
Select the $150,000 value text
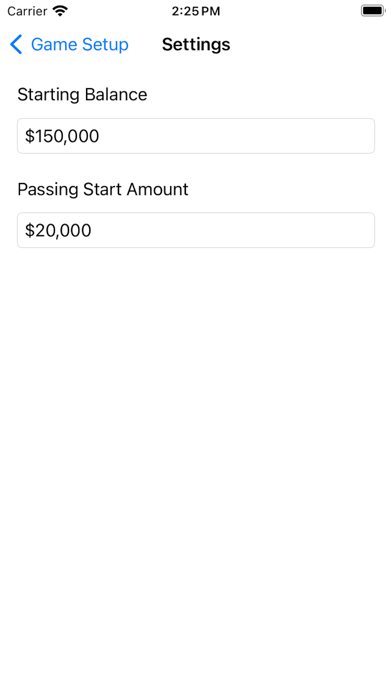[62, 136]
